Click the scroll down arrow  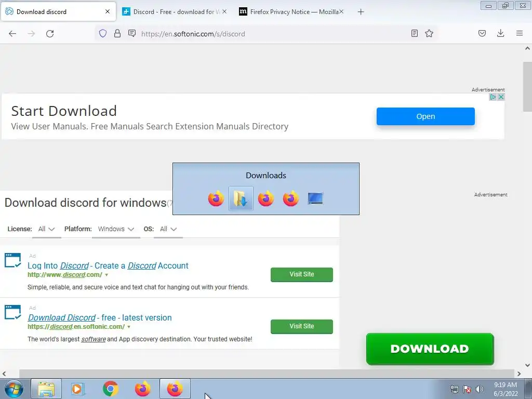[x=527, y=365]
